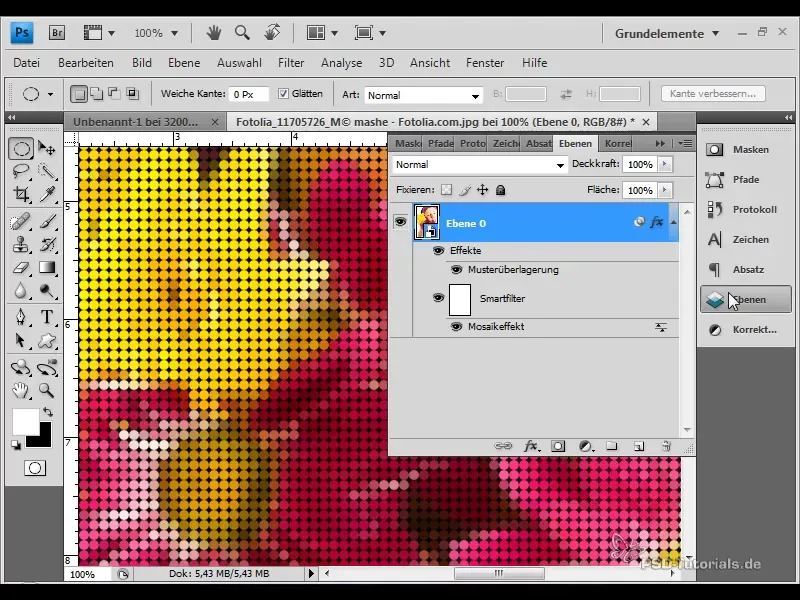This screenshot has width=800, height=600.
Task: Select the Crop tool
Action: pos(21,194)
